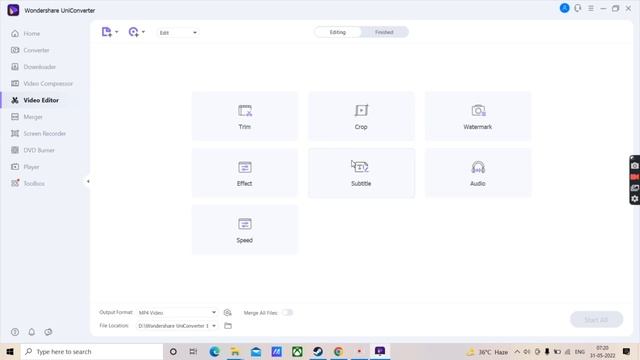Viewport: 640px width, 360px height.
Task: Open the recorder gallery icon
Action: coord(635,188)
